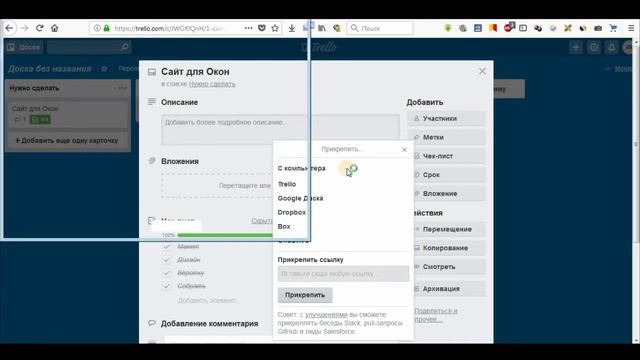Open the shopping cart extension icon

[x=613, y=28]
